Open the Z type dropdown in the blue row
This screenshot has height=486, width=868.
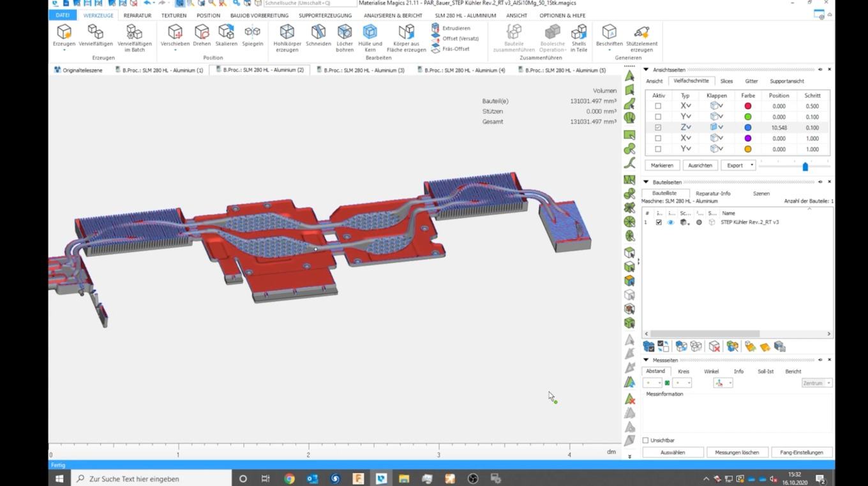point(685,128)
